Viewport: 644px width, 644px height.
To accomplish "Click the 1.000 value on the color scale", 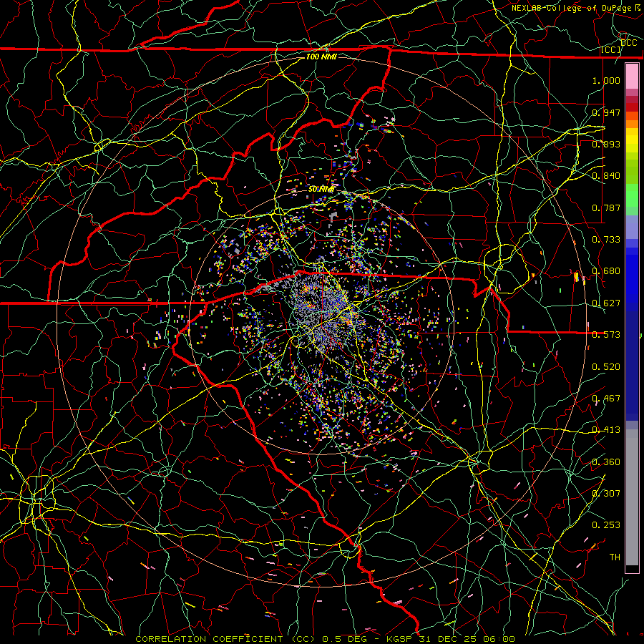I will click(x=606, y=80).
